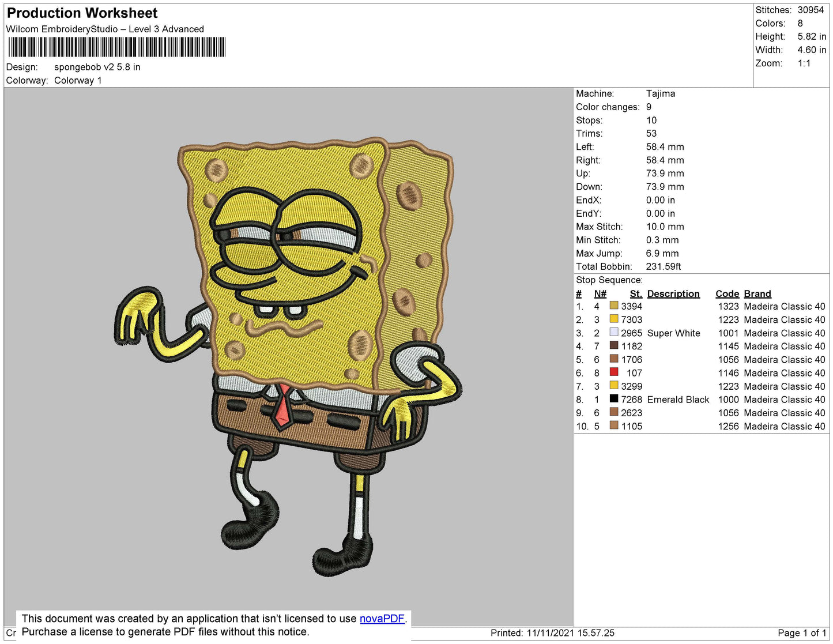The width and height of the screenshot is (833, 644).
Task: Select the Emerald Black color swatch
Action: point(614,399)
